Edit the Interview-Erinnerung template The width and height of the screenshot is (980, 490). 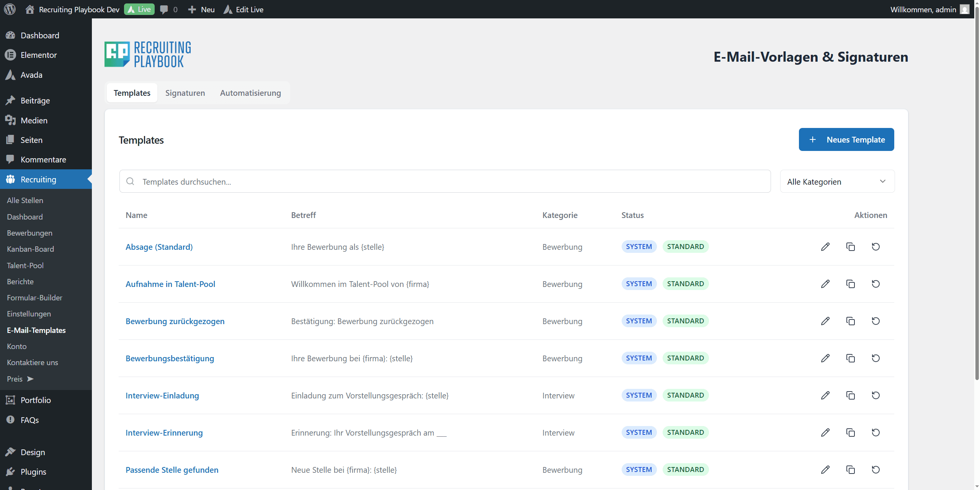pyautogui.click(x=825, y=432)
